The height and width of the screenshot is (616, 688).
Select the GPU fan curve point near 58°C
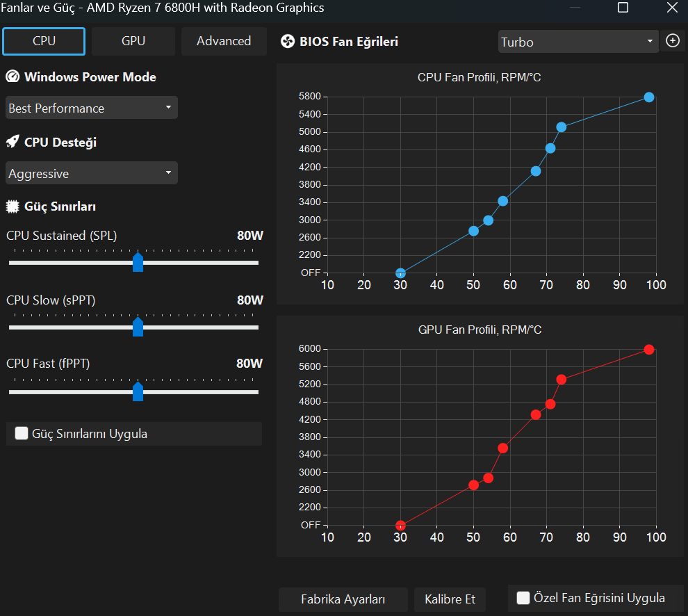coord(503,448)
